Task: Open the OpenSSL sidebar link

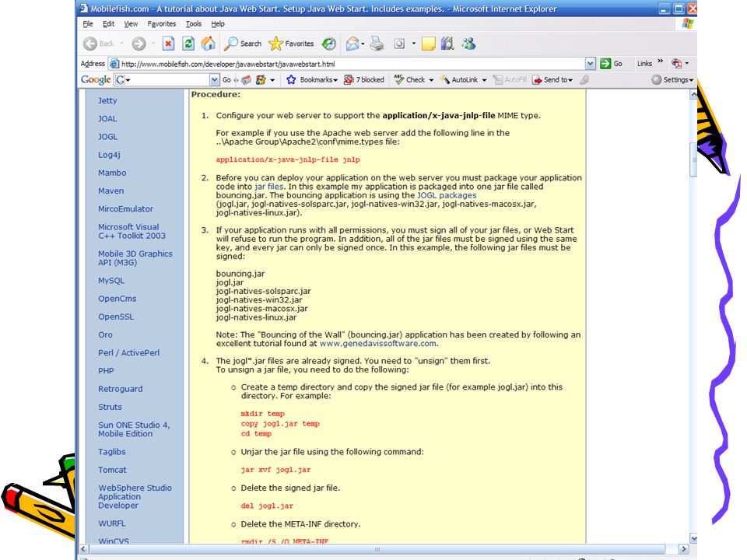Action: (116, 317)
